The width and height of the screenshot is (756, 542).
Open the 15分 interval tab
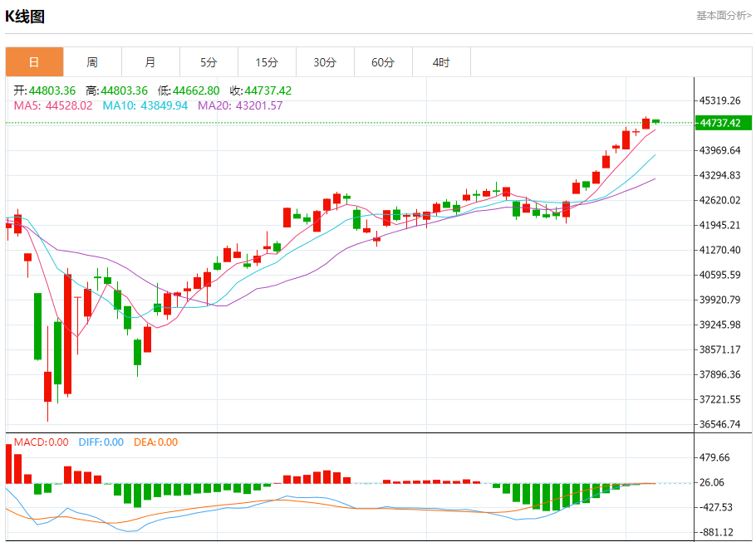[x=267, y=61]
